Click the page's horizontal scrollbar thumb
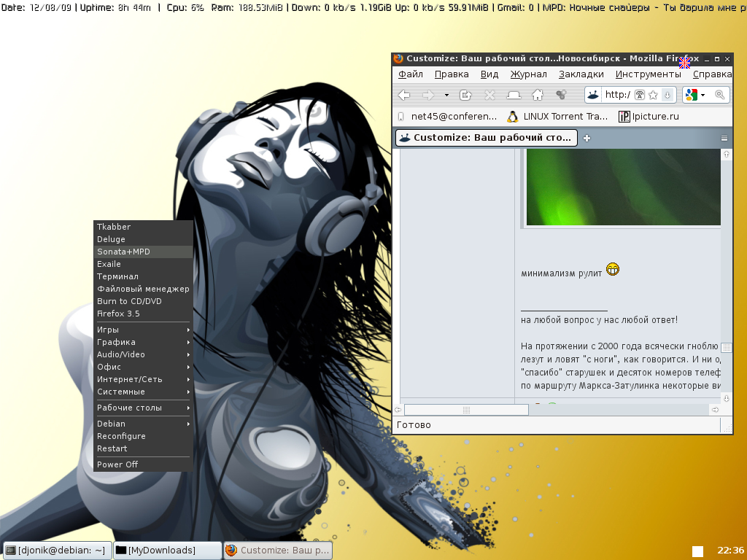The height and width of the screenshot is (560, 747). click(x=466, y=410)
